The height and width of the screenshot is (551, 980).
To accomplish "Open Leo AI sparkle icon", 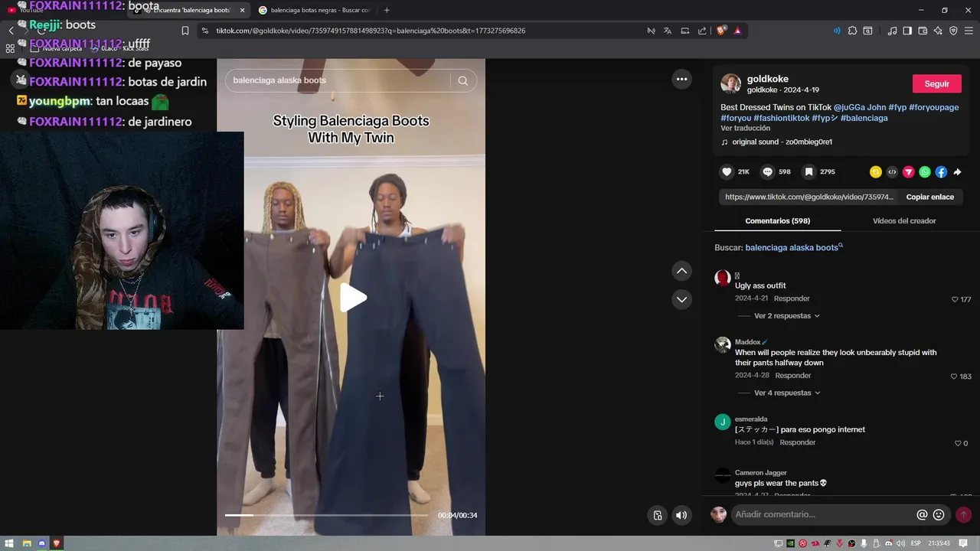I will point(938,31).
